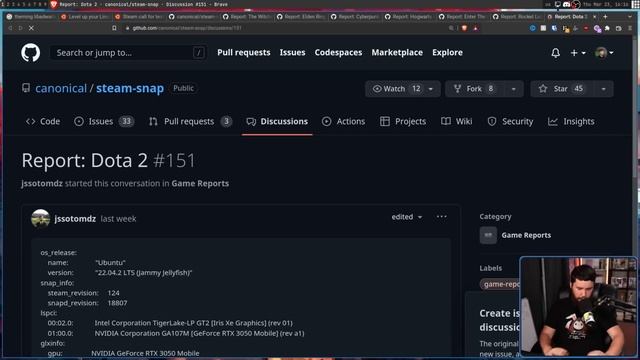Click the zoom magnifier icon in address bar

(451, 28)
